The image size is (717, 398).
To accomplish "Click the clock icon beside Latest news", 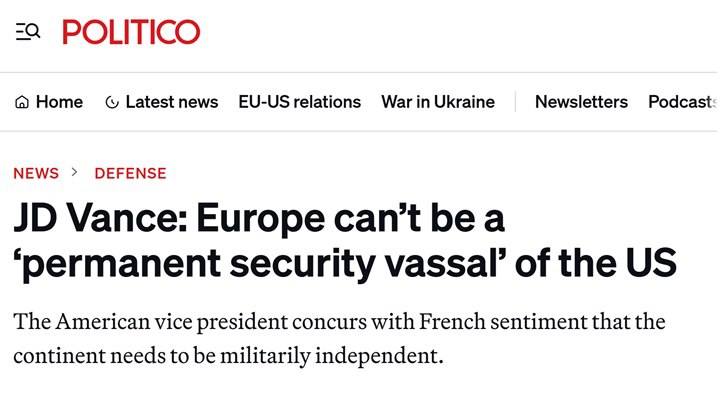I will pos(112,102).
